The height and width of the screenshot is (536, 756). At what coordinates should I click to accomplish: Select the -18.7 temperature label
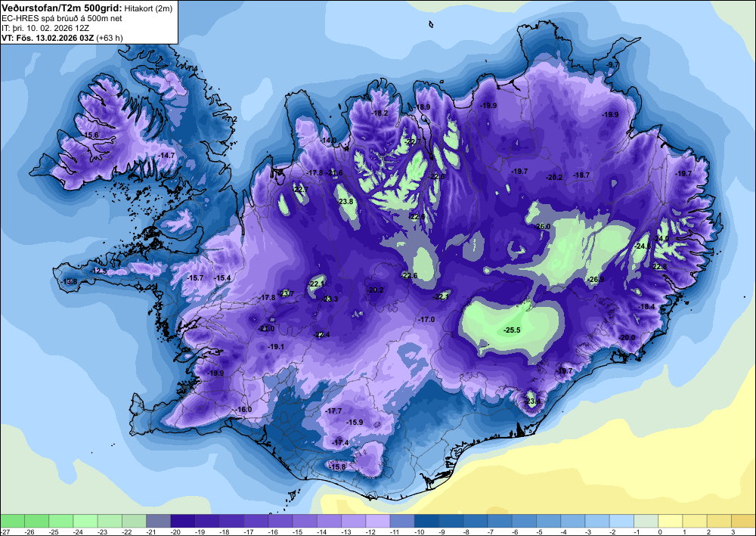(x=581, y=175)
